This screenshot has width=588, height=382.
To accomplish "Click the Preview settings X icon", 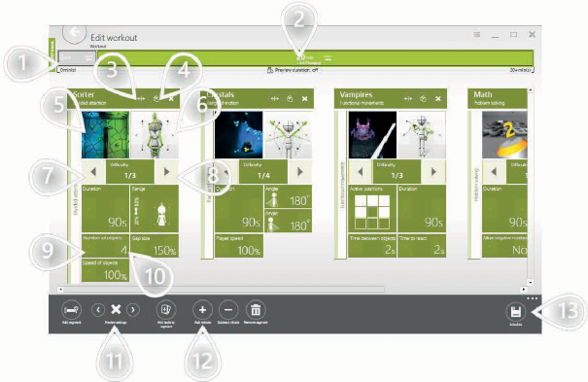I will 116,309.
